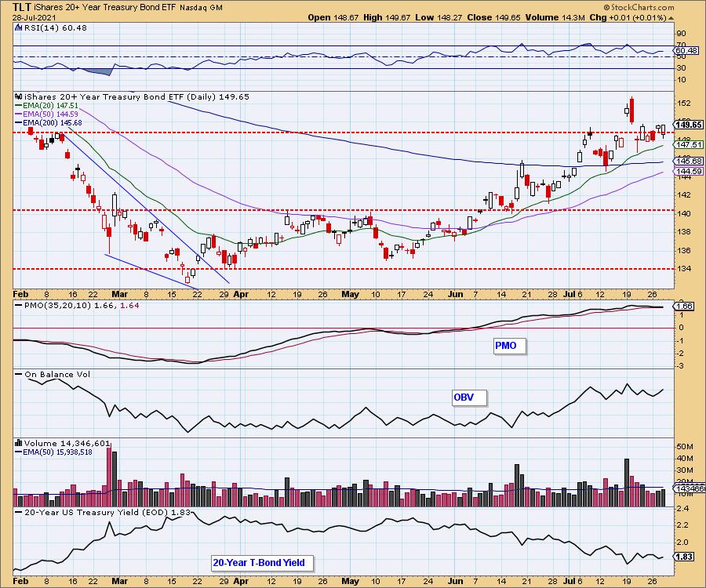
Task: Click the 50M label on the volume axis
Action: coord(684,447)
